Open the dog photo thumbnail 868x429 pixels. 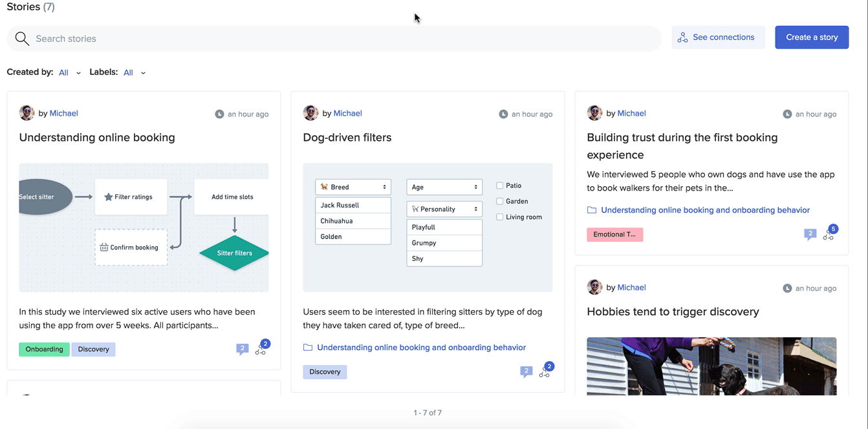pyautogui.click(x=711, y=366)
